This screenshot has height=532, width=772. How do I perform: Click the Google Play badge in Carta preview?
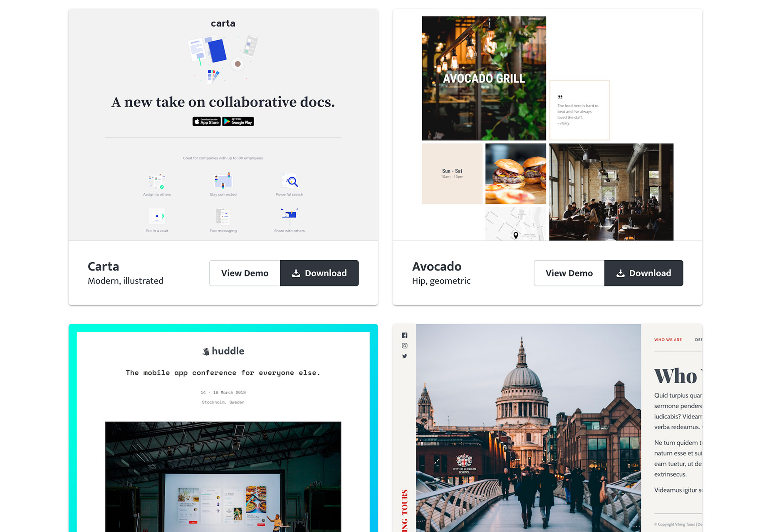(x=238, y=121)
